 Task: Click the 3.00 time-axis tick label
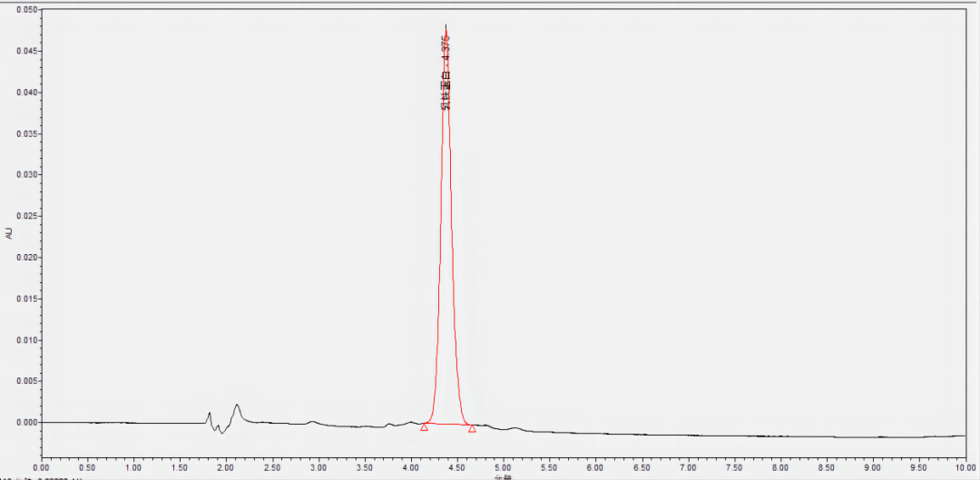click(318, 467)
